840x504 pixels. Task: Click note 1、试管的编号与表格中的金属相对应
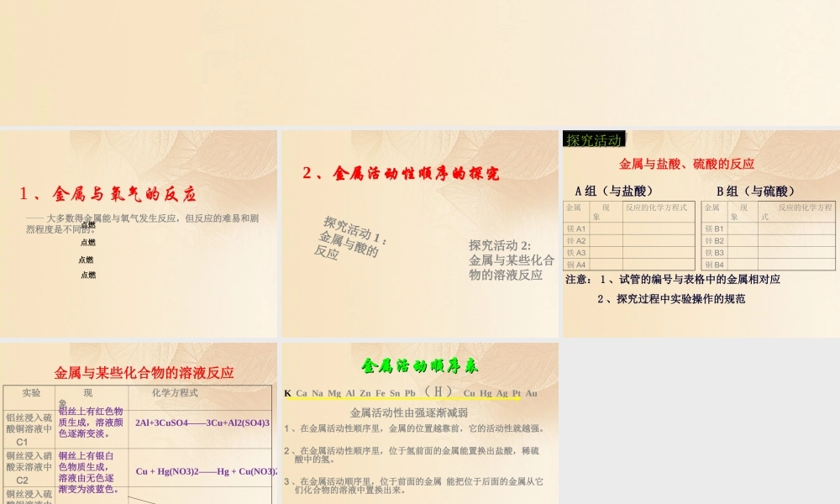point(690,279)
